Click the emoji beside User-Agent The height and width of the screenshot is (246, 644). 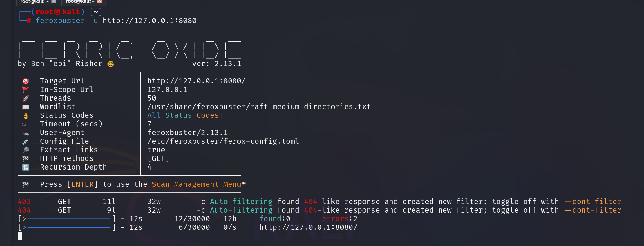[25, 133]
